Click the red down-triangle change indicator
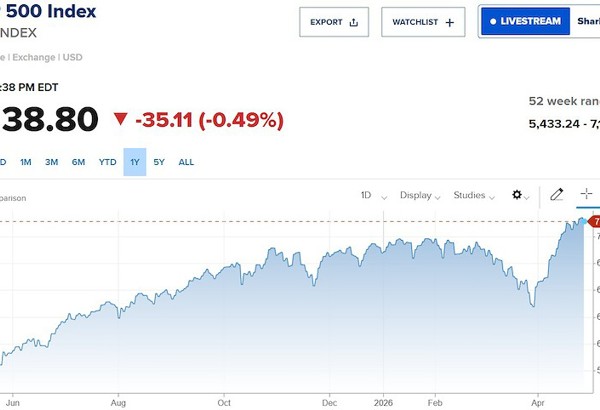This screenshot has height=410, width=600. (x=121, y=120)
